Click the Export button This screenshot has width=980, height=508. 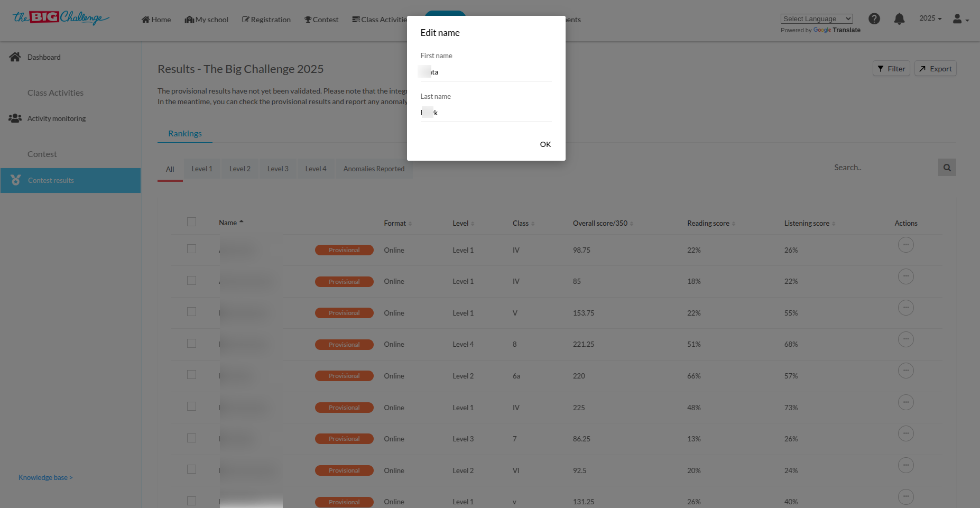(x=936, y=69)
